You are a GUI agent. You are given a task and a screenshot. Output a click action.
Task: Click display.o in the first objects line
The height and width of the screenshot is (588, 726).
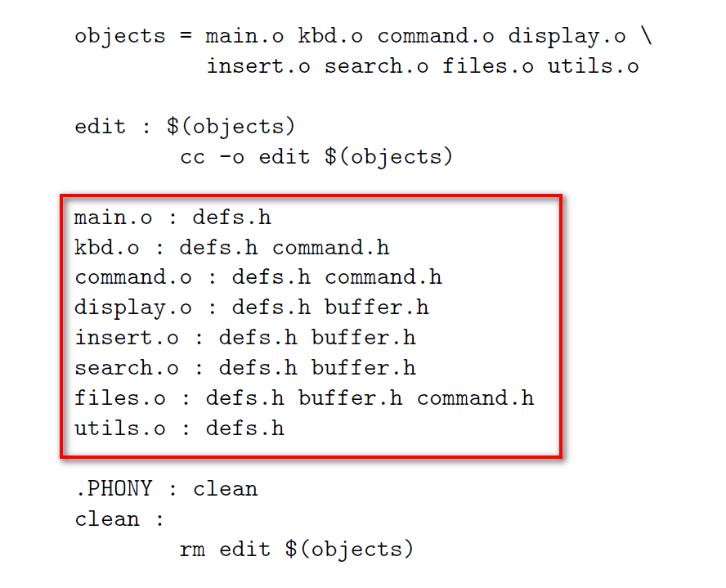[x=567, y=37]
